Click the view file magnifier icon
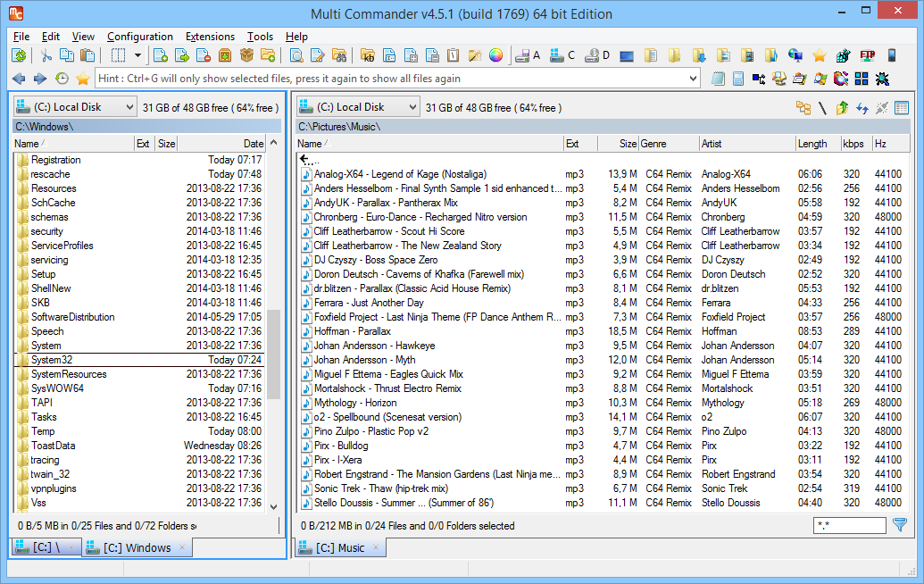The height and width of the screenshot is (584, 924). (296, 55)
